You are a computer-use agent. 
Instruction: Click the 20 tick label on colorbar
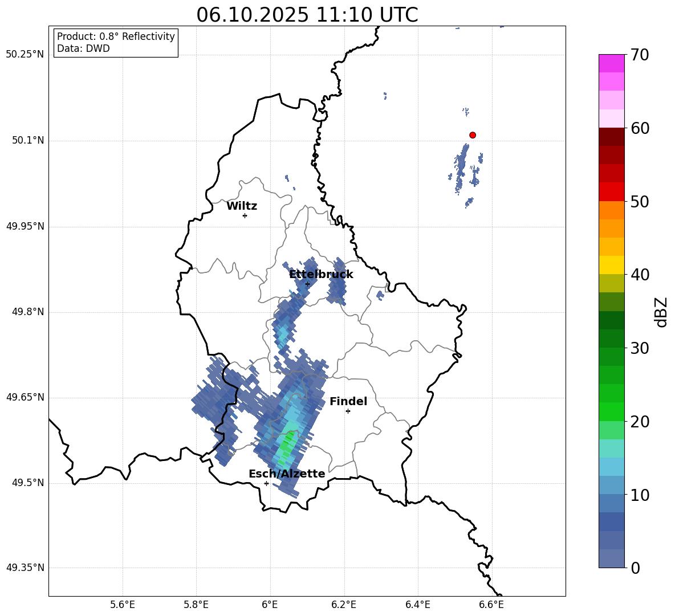coord(640,422)
